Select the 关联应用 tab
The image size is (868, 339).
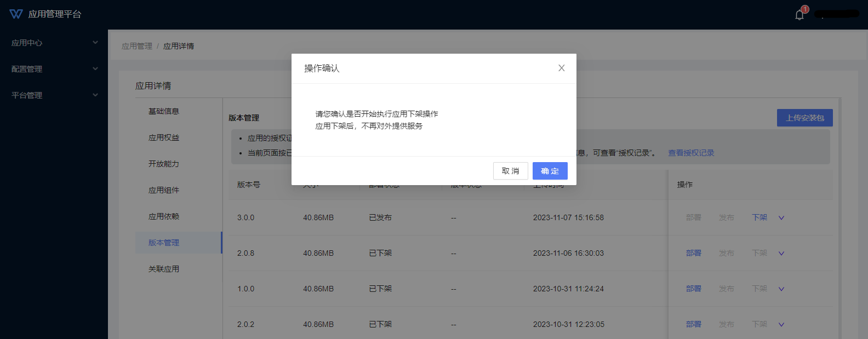click(x=164, y=269)
